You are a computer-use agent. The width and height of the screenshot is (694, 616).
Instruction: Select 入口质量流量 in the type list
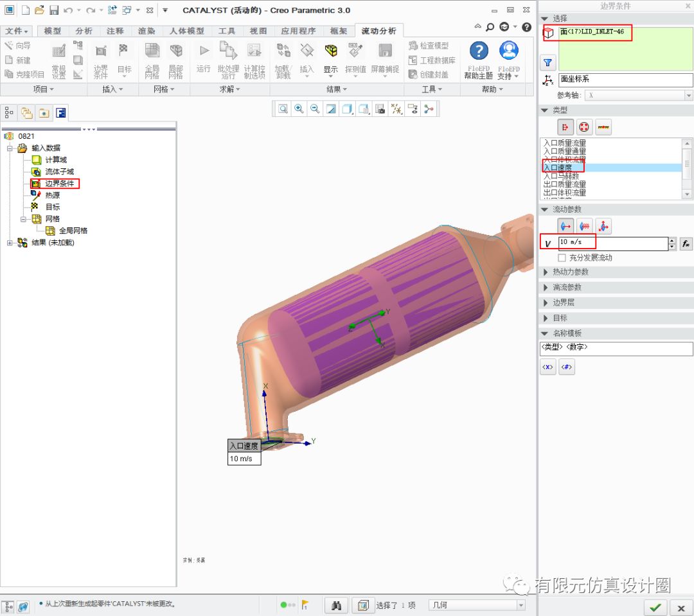[564, 143]
